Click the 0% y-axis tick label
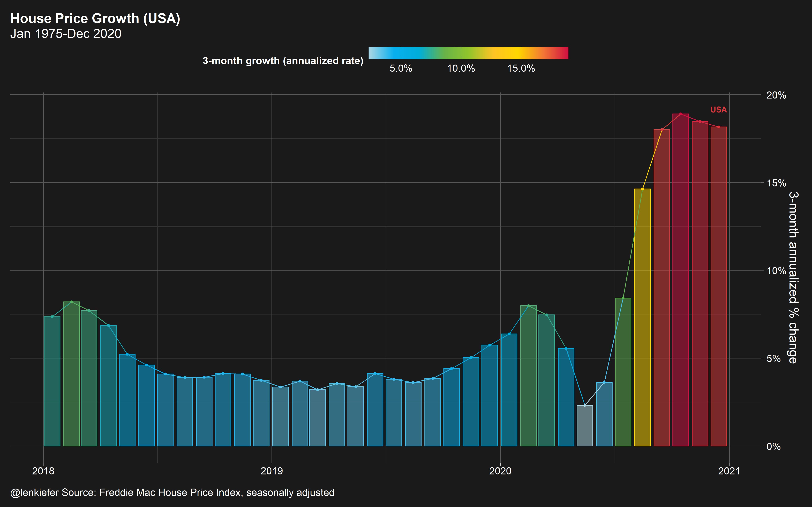Screen dimensions: 812x507 pos(773,446)
